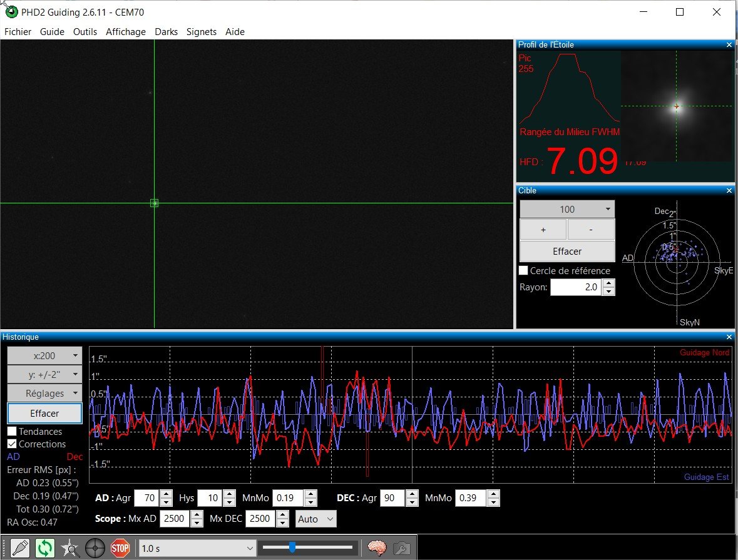This screenshot has height=560, width=738.
Task: Open advanced settings brain icon
Action: 377,548
